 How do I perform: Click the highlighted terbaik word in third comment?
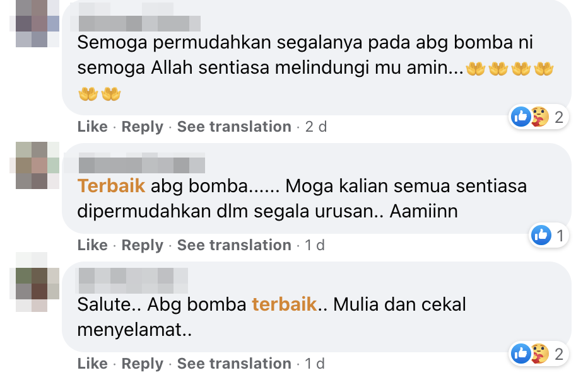click(x=285, y=304)
